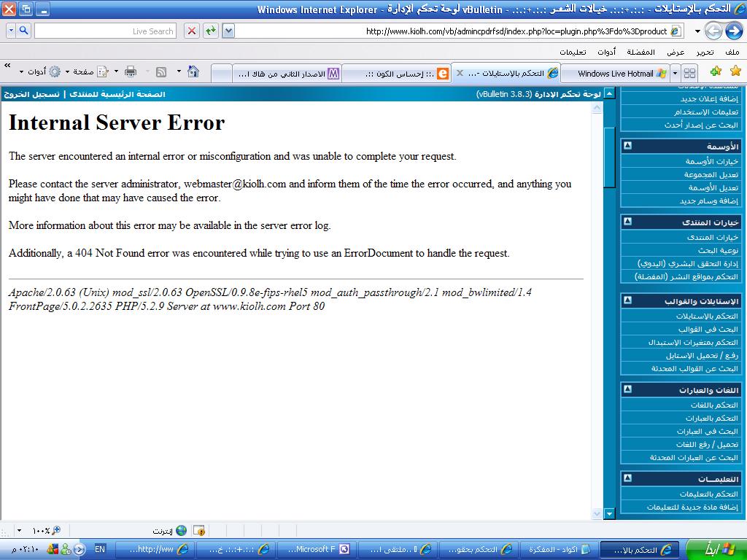
Task: Open the Microsoft F... taskbar window
Action: click(x=317, y=549)
